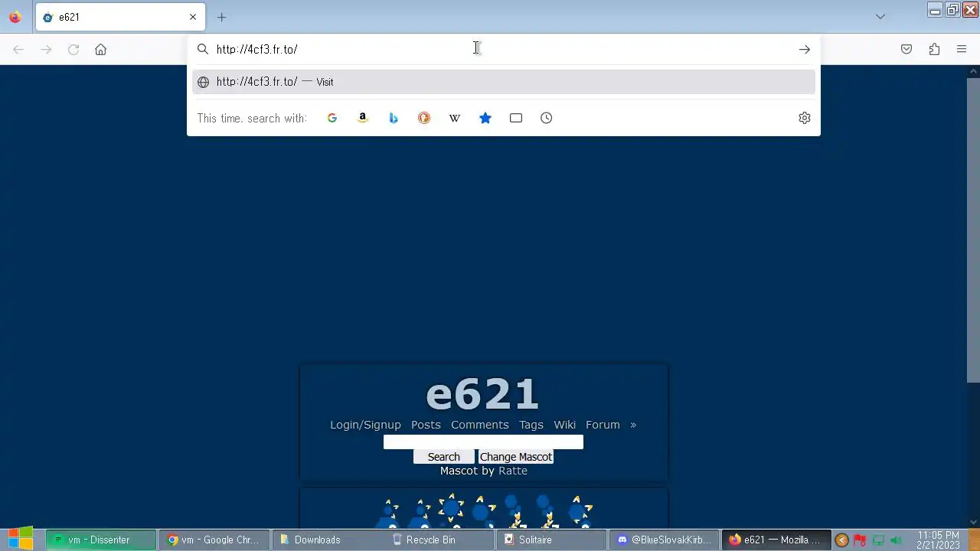This screenshot has width=980, height=551.
Task: Open the Posts link
Action: point(426,425)
